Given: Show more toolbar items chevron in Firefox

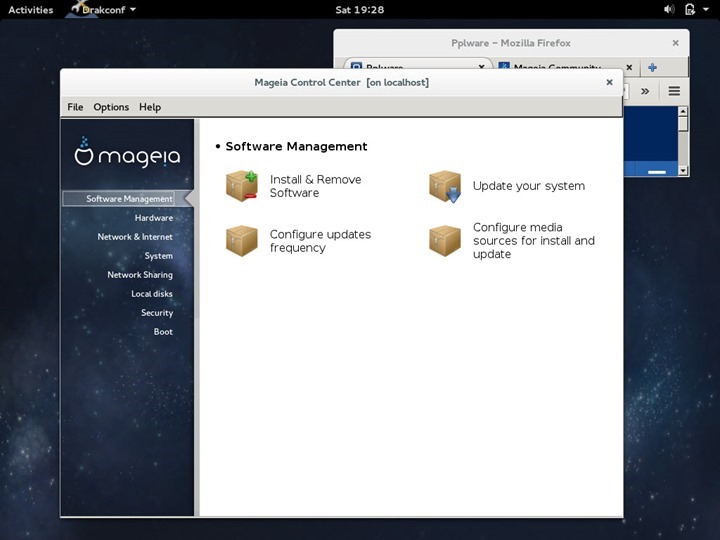Looking at the screenshot, I should [645, 91].
